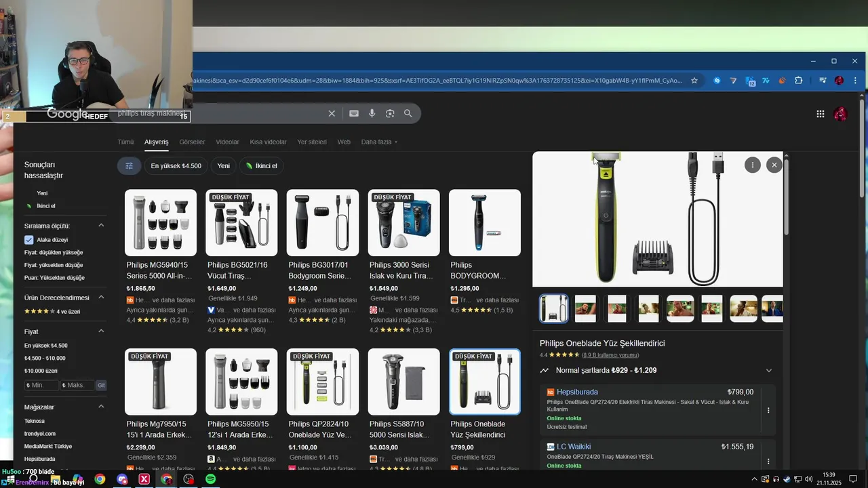
Task: Filter sidebar condition to Yeni
Action: pyautogui.click(x=42, y=193)
